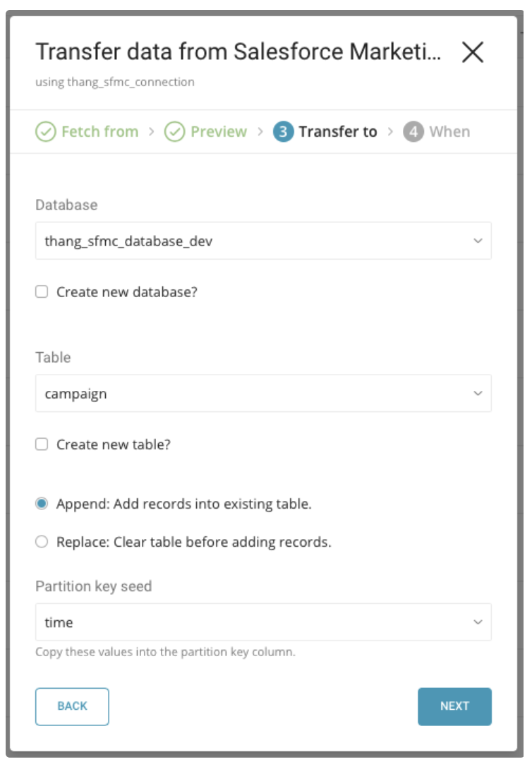Screen dimensions: 532x762
Task: Click the step 3 number badge
Action: (283, 132)
